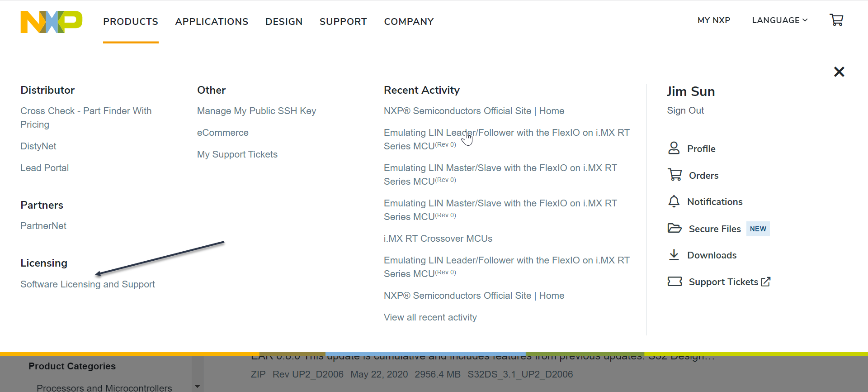Open the My NXP menu
The image size is (868, 392).
click(714, 20)
